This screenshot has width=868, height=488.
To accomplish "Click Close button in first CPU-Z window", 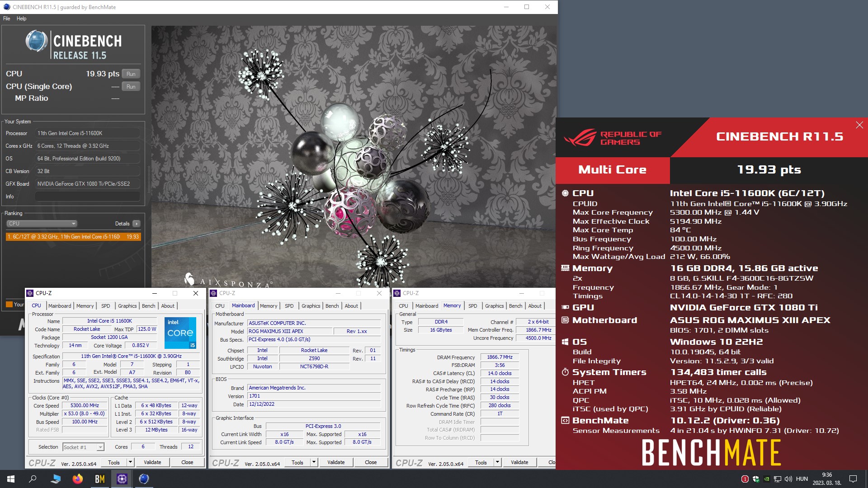I will click(x=187, y=462).
